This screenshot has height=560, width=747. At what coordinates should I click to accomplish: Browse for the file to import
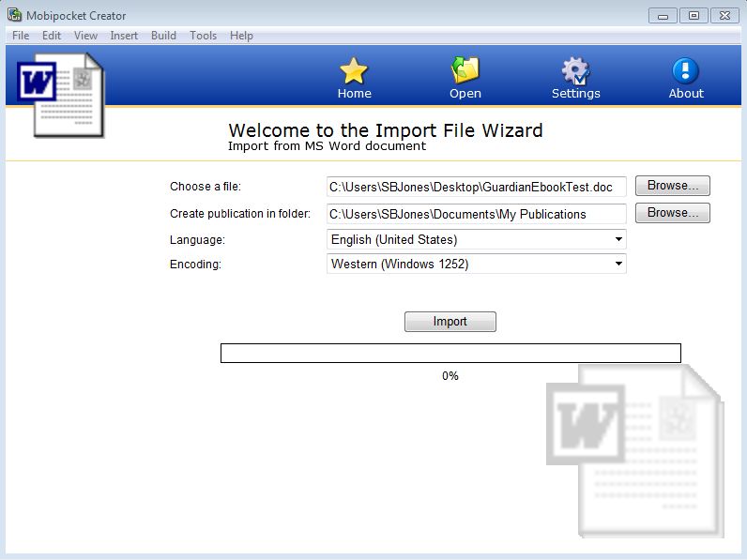pos(672,186)
